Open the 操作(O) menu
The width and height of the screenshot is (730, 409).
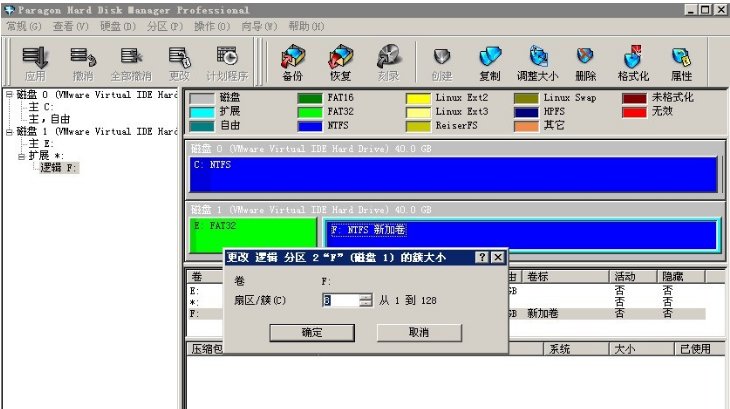click(x=212, y=27)
